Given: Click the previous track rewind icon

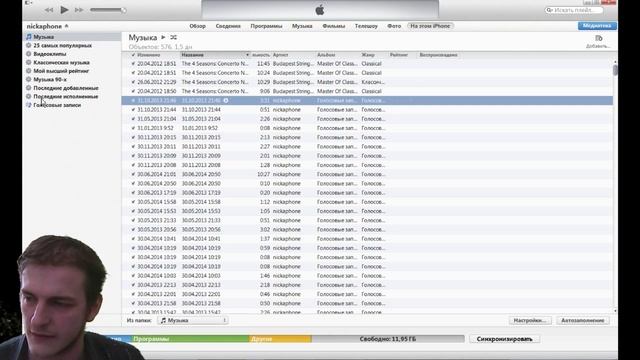Looking at the screenshot, I should [49, 10].
